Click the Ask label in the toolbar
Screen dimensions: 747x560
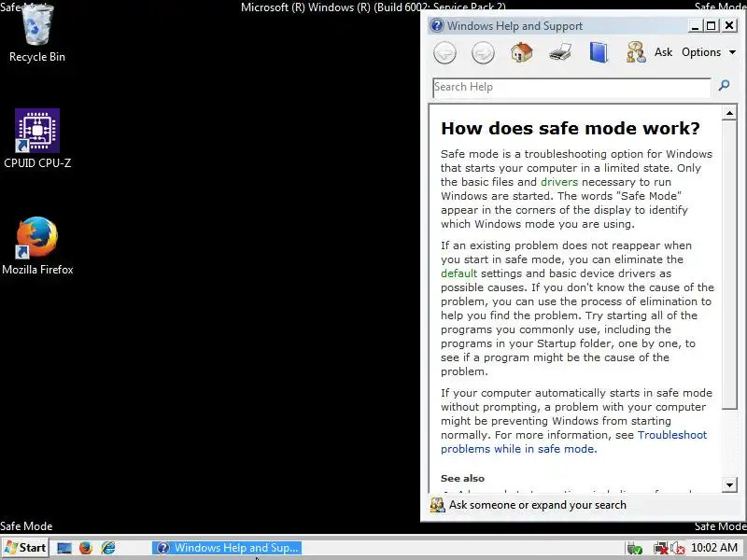coord(663,52)
